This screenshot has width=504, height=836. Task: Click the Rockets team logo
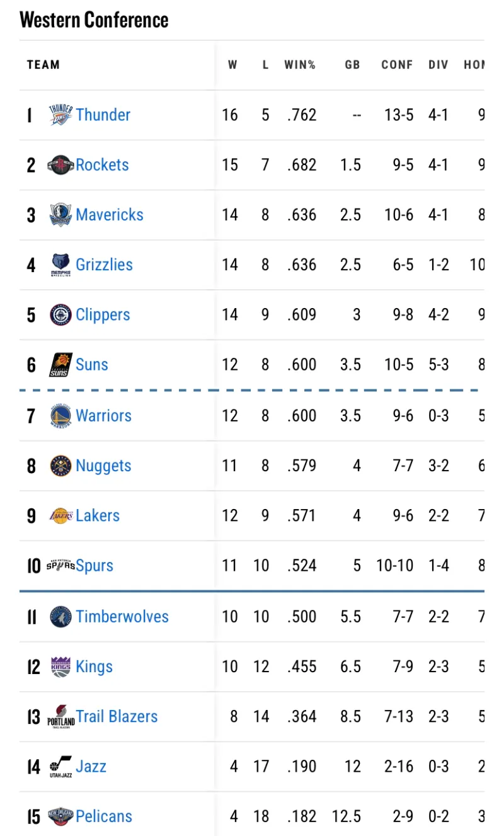point(61,165)
